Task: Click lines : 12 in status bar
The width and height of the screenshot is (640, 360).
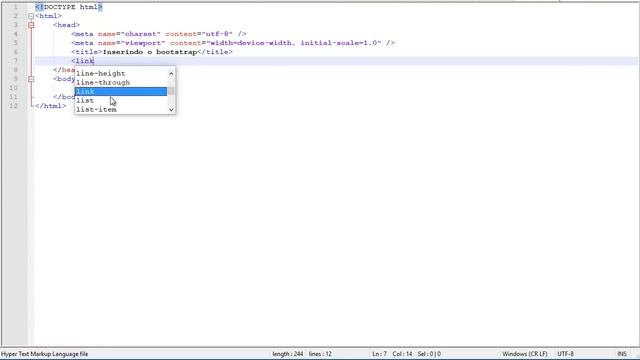Action: 320,354
